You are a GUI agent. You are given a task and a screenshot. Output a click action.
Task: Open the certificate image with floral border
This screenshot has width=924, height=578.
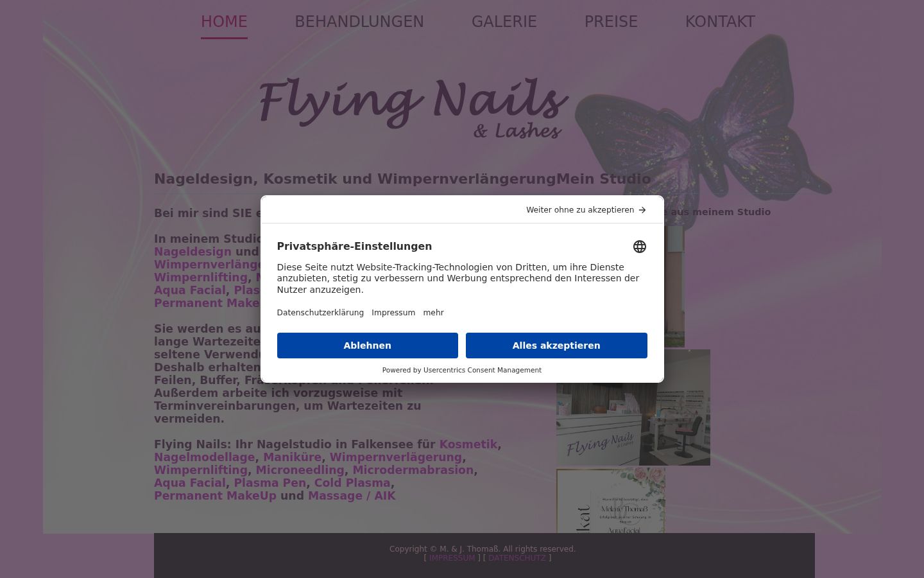point(611,500)
